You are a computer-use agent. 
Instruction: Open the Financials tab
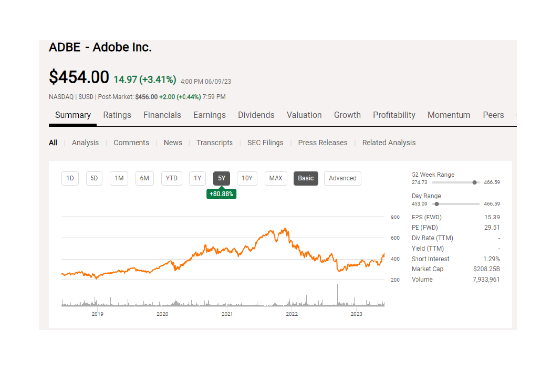point(162,115)
